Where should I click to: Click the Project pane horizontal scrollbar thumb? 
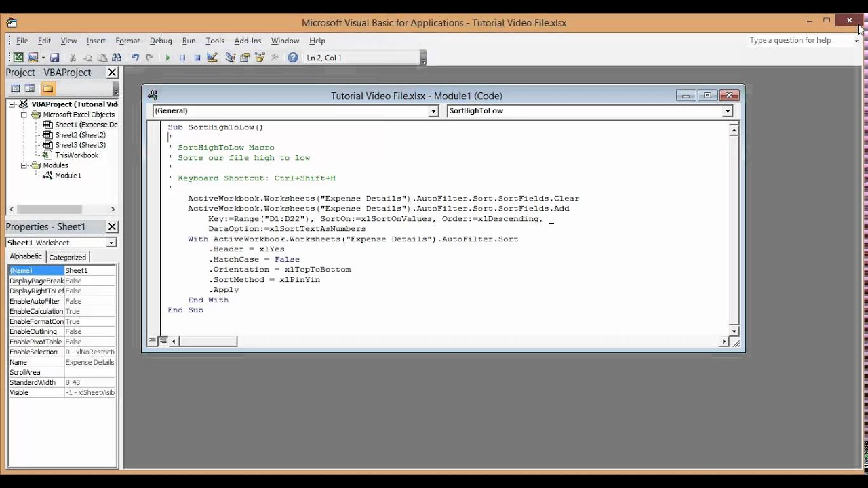click(x=50, y=209)
